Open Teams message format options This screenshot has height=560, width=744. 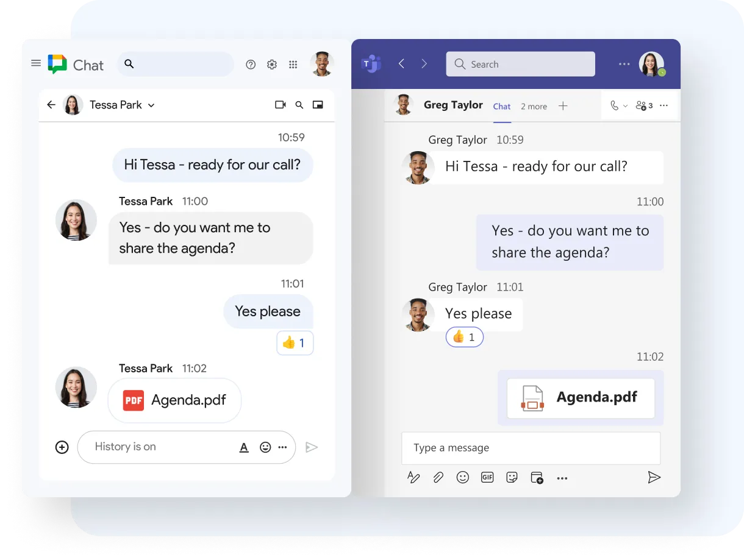[x=414, y=478]
